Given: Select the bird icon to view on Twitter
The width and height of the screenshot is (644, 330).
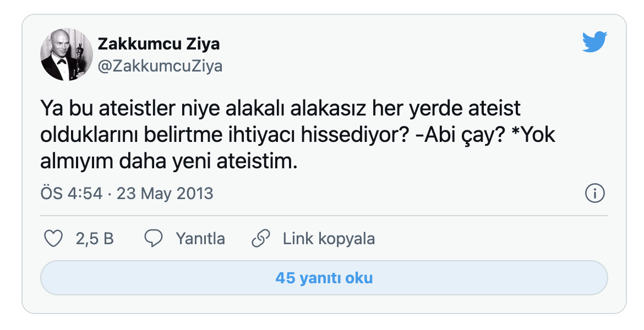Looking at the screenshot, I should (x=594, y=40).
